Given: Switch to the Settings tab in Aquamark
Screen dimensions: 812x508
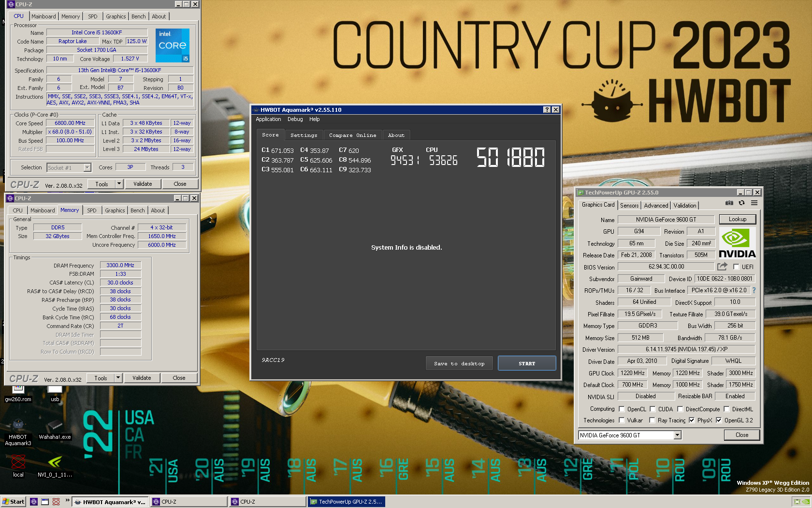Looking at the screenshot, I should (304, 135).
